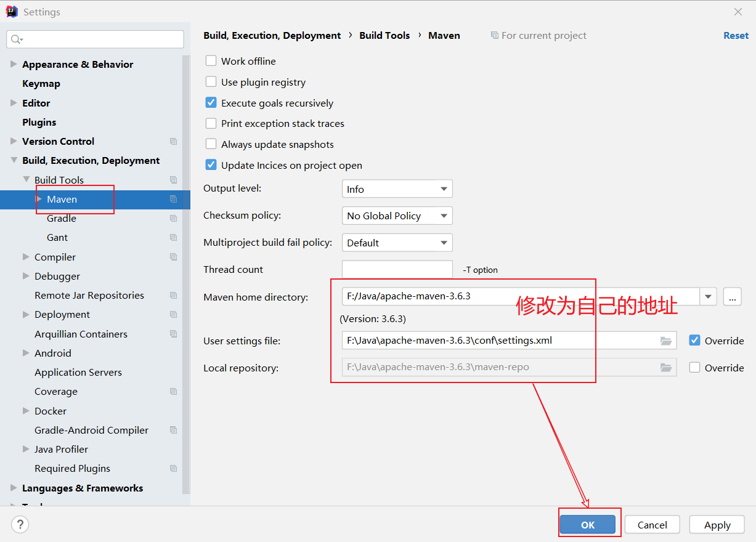Select Keymap in the settings tree
The height and width of the screenshot is (542, 756).
click(41, 84)
